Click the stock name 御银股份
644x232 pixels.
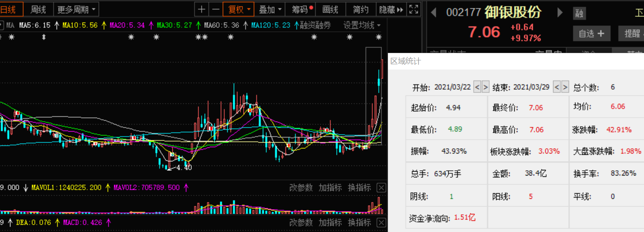click(x=513, y=12)
